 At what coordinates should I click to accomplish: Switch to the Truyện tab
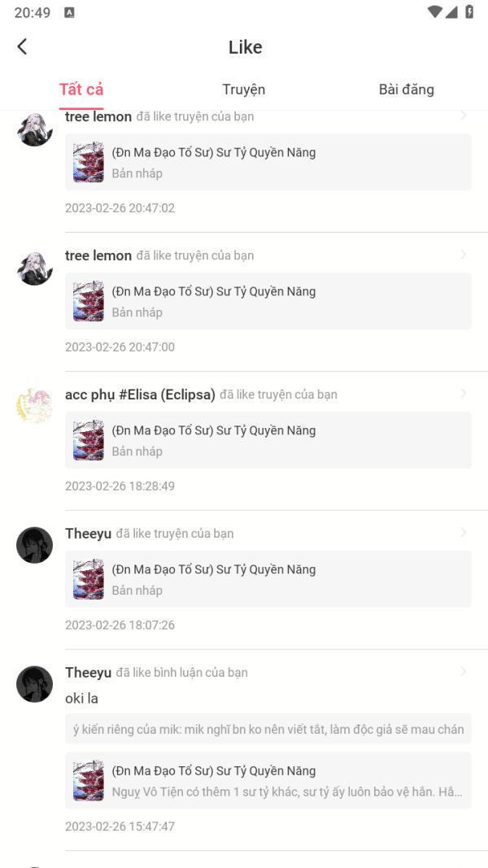[243, 89]
